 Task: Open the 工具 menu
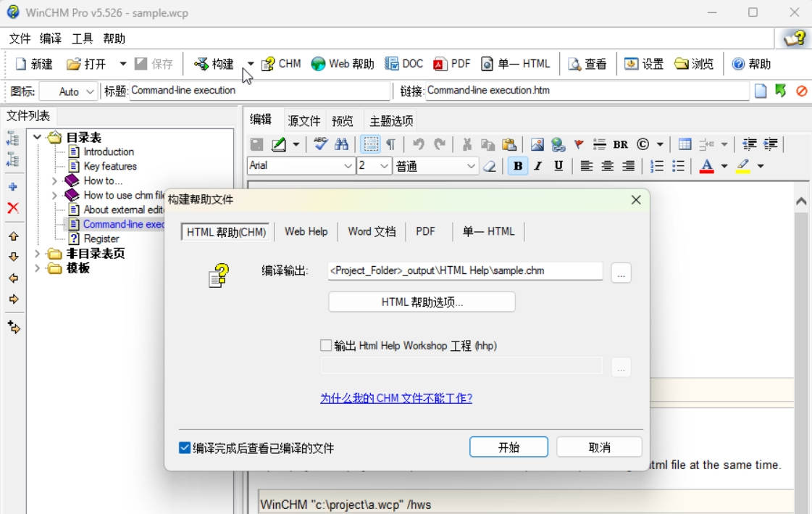[x=82, y=38]
